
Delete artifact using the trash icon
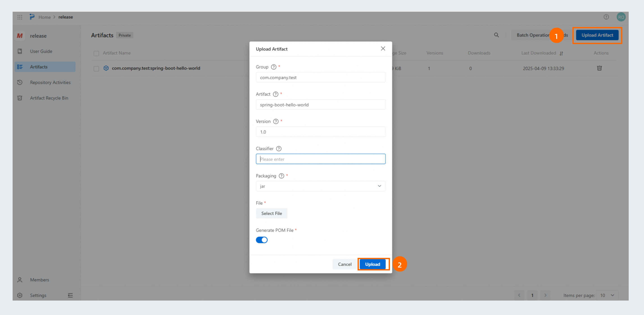tap(599, 68)
